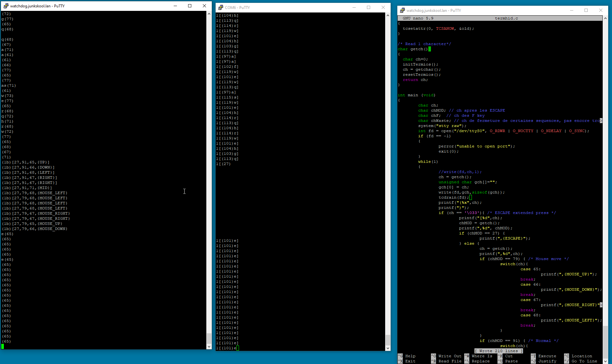Click the left watchdog.junkskool.lan window title
This screenshot has width=612, height=364.
[x=37, y=6]
